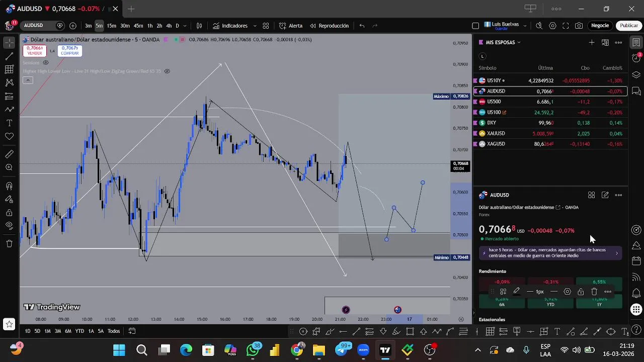Switch to the 1h timeframe
This screenshot has height=362, width=644.
point(149,26)
